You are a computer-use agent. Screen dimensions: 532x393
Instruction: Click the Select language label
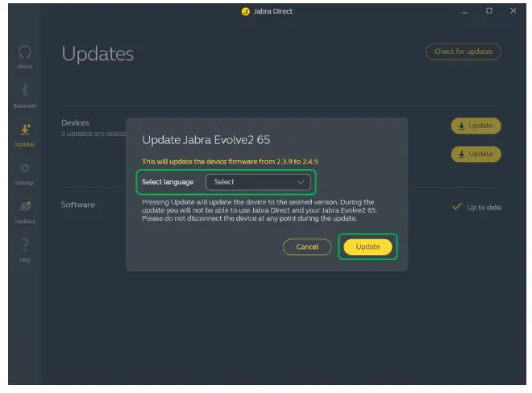[168, 182]
